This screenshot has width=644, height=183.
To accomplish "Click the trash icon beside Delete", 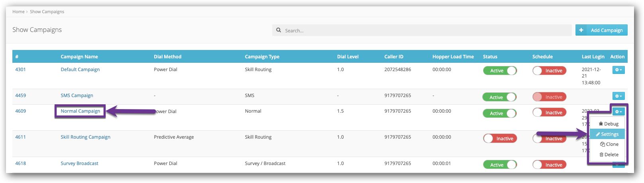I will click(601, 155).
